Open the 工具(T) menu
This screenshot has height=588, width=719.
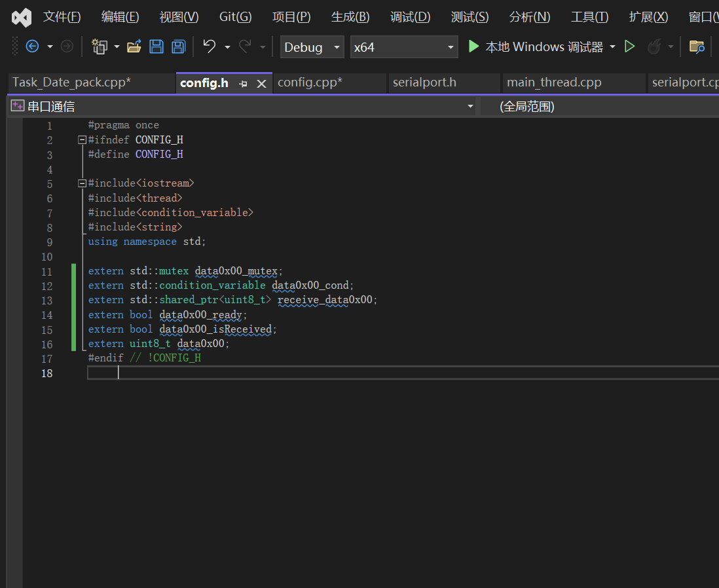click(590, 18)
